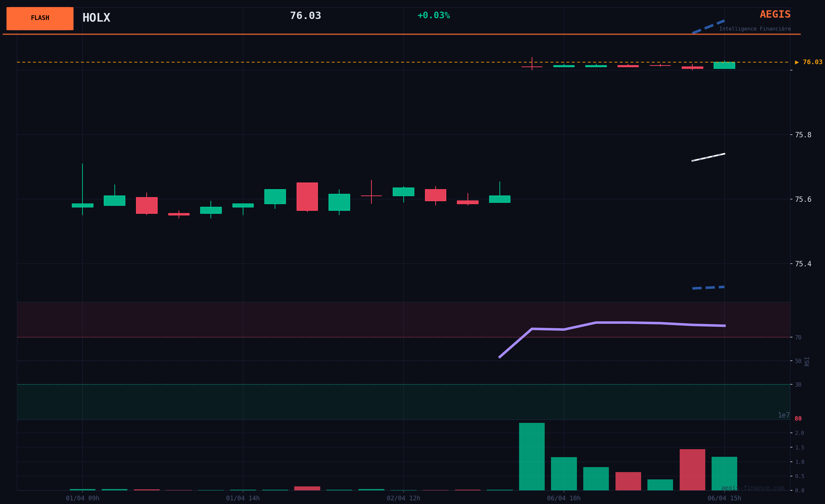Click the orange FLASH badge
This screenshot has width=825, height=504.
(40, 18)
